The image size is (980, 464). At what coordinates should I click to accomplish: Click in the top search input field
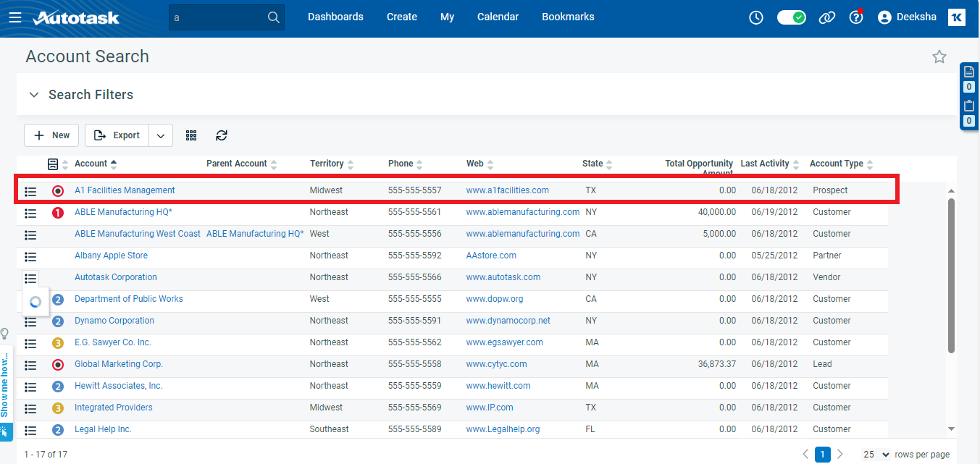[x=217, y=17]
